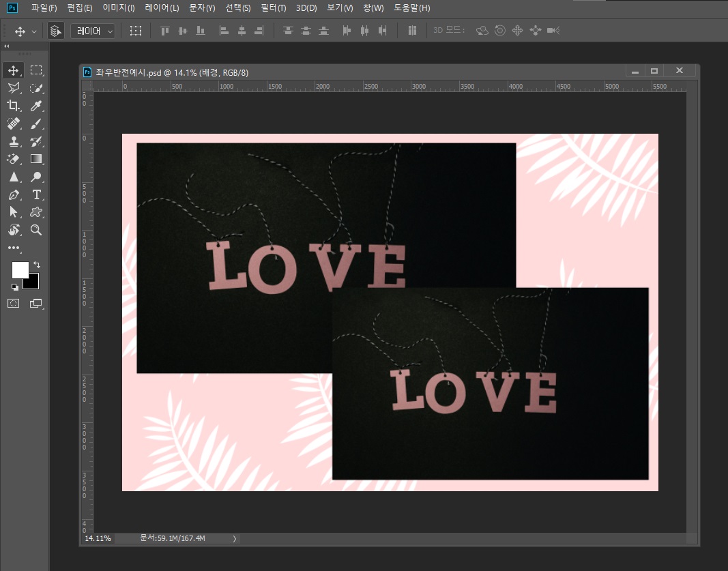Click the foreground white color swatch

(19, 269)
